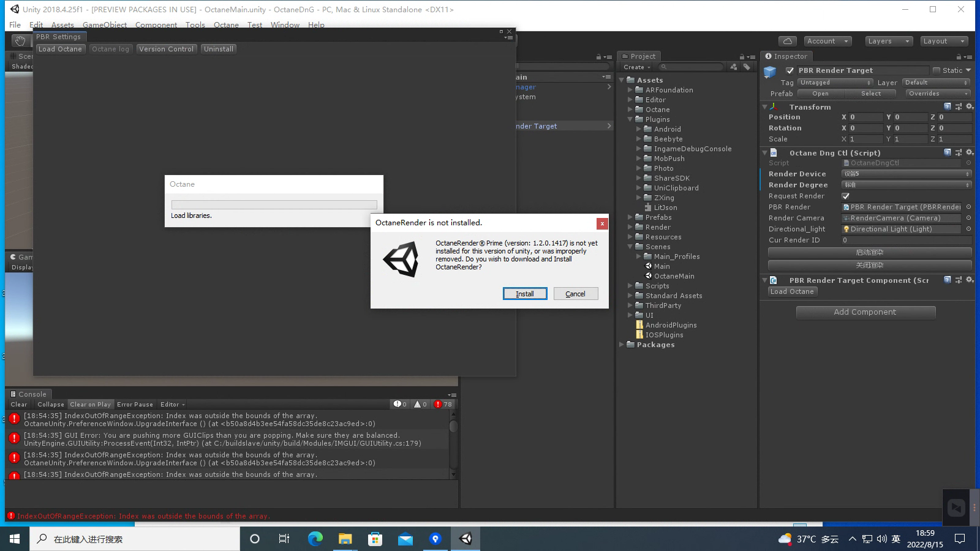Click the Project panel search field
This screenshot has height=551, width=980.
coord(692,67)
